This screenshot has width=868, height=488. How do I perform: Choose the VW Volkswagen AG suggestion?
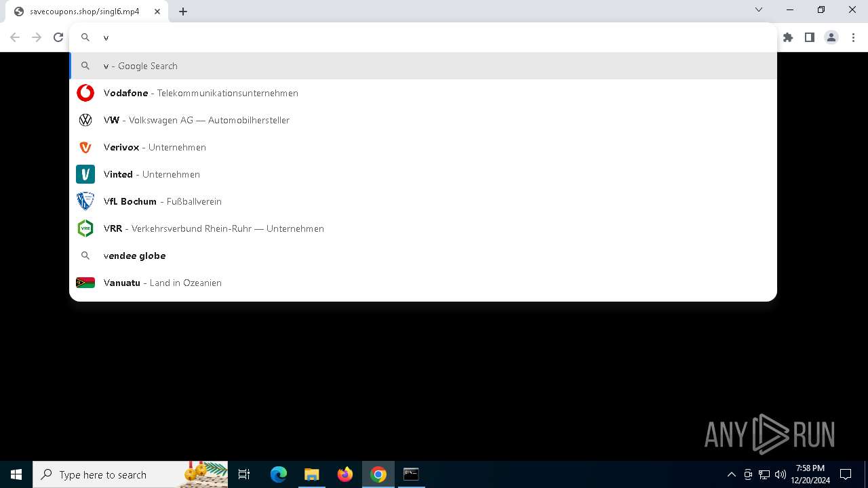click(423, 120)
